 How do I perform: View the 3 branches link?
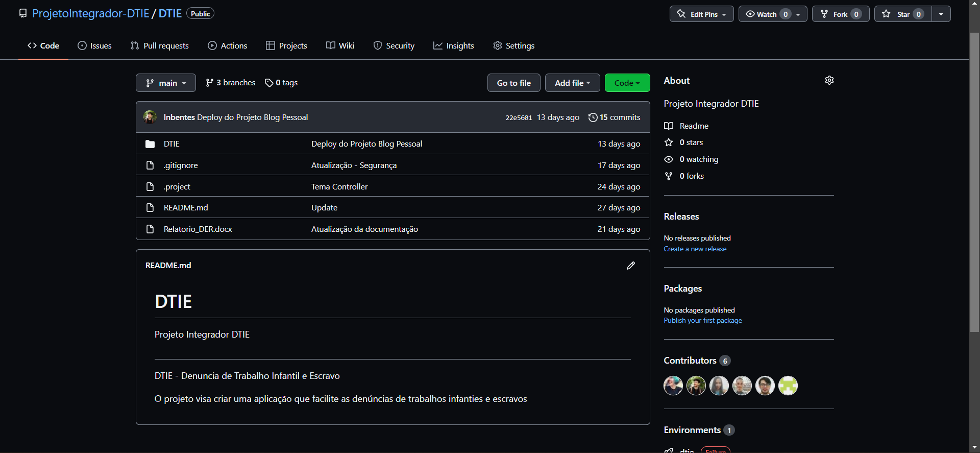click(231, 83)
